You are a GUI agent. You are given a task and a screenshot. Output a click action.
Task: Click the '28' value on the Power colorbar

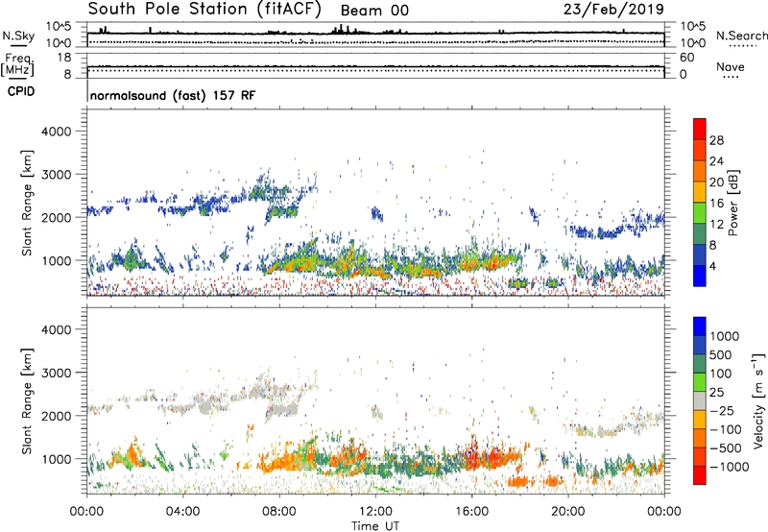[716, 140]
